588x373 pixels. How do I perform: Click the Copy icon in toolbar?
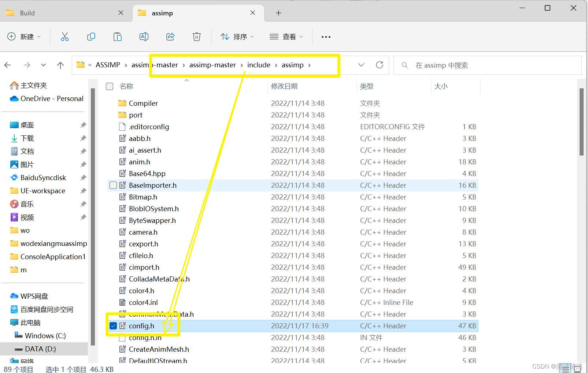click(x=91, y=37)
